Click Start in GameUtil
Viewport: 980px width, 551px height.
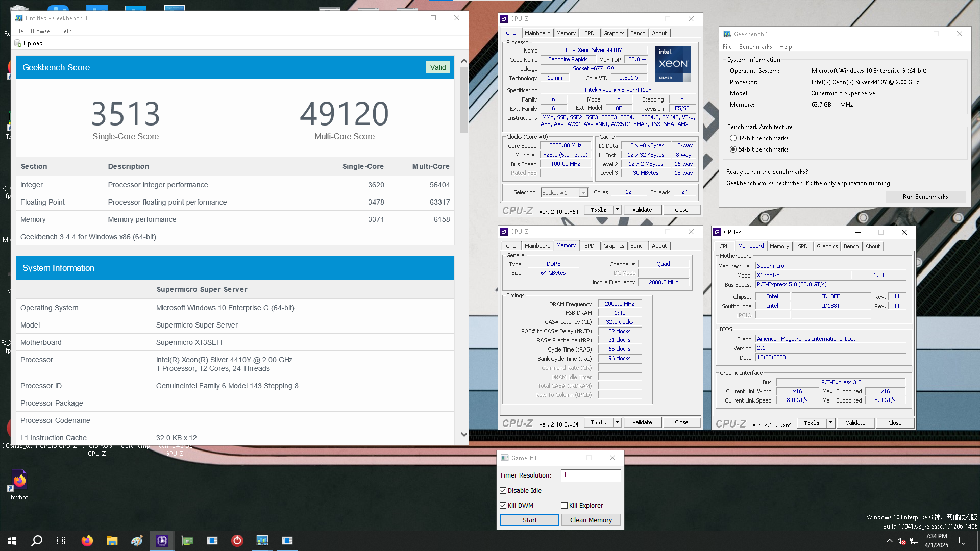(x=530, y=520)
